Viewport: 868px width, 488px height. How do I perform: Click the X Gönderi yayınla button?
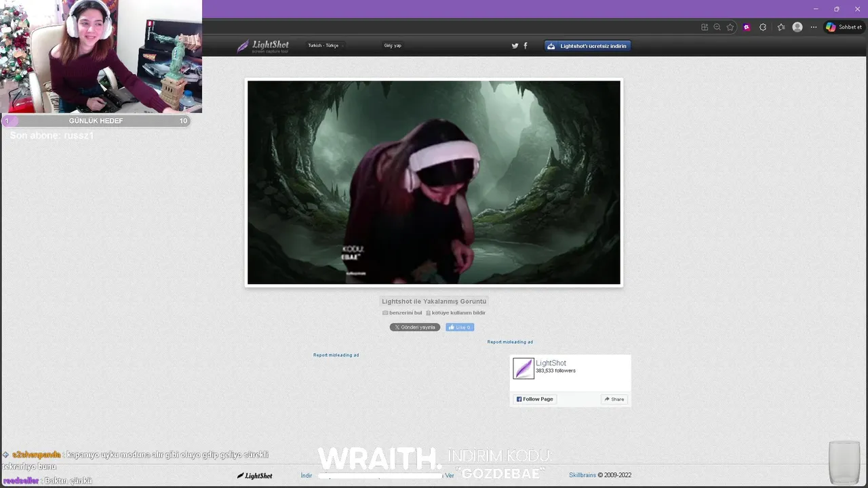415,327
